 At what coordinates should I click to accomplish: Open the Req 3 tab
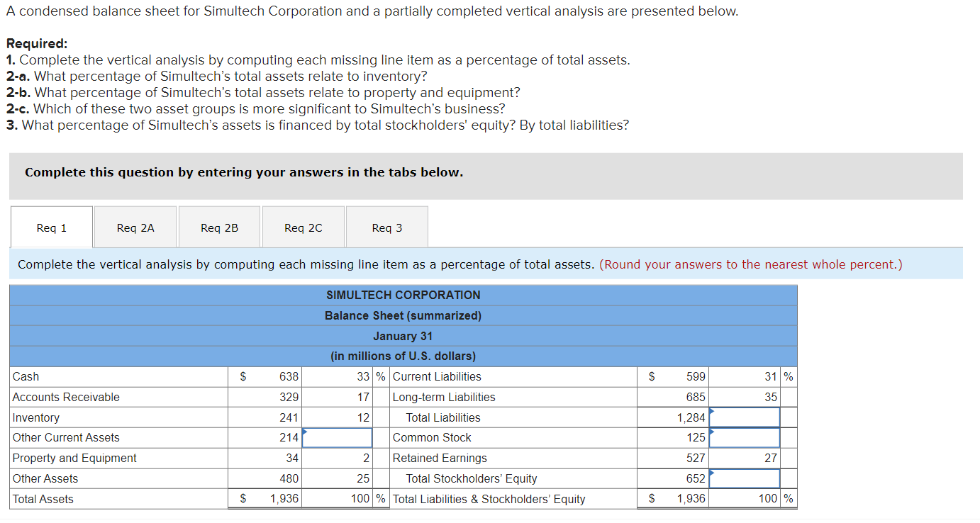386,227
